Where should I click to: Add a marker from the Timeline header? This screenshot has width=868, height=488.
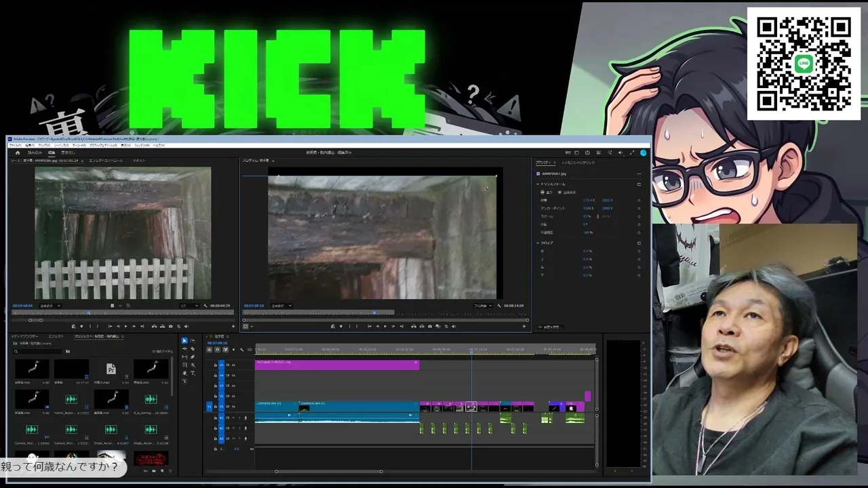(233, 350)
